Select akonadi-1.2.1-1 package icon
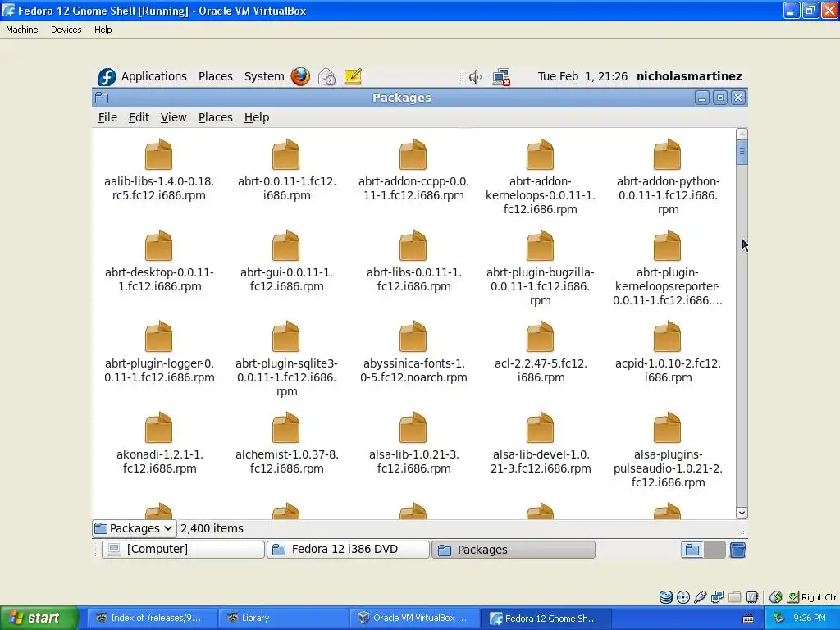 click(x=158, y=427)
